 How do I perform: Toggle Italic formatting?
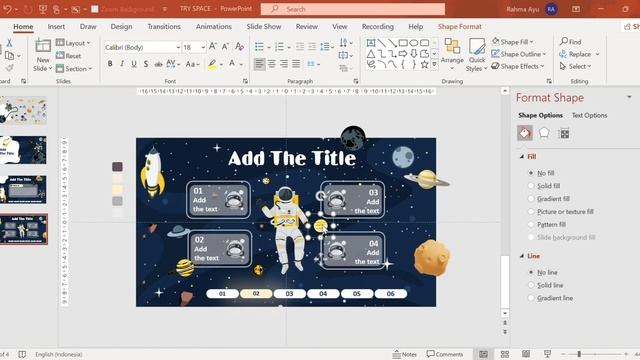(x=122, y=64)
